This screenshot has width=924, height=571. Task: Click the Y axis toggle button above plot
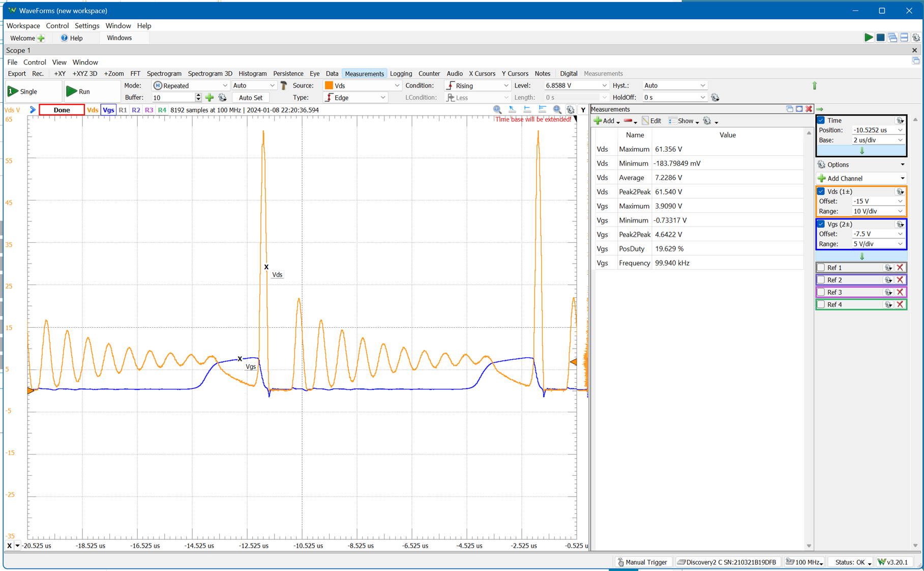click(x=583, y=109)
